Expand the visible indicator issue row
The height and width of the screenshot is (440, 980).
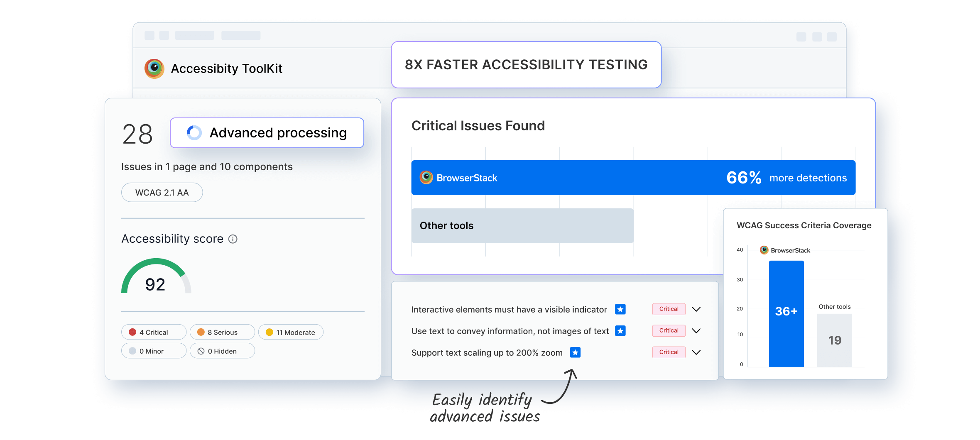coord(696,309)
